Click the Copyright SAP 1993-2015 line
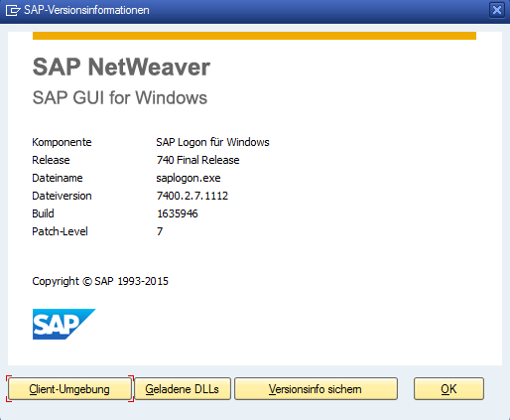510x420 pixels. point(100,281)
